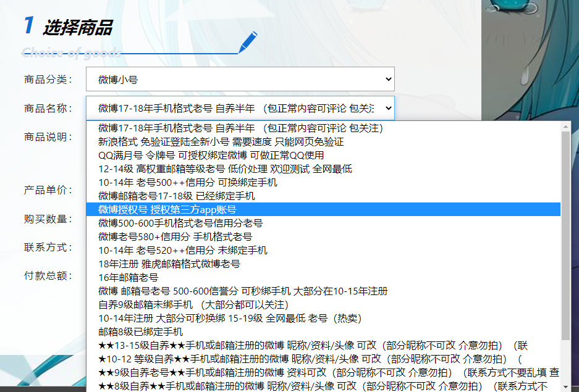Select 10-14年注册 大部分可秒换绑 15-19级 option
The image size is (579, 392).
click(323, 319)
